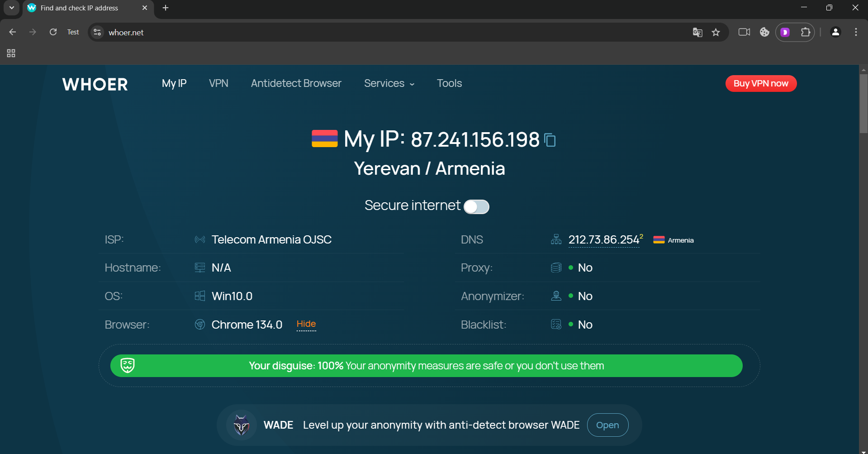
Task: Click the Google Translate icon in address bar
Action: pyautogui.click(x=697, y=32)
